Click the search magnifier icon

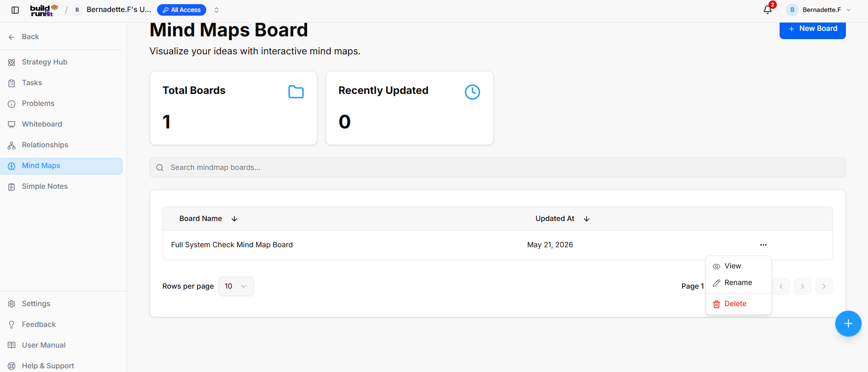(x=160, y=168)
